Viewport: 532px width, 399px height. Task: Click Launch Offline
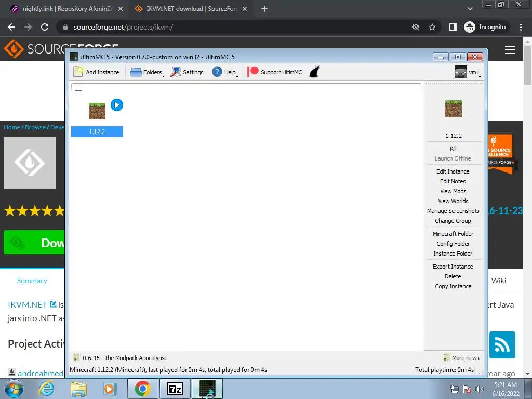453,158
